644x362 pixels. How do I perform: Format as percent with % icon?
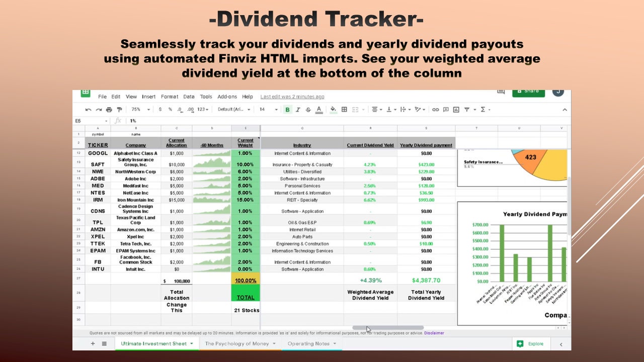pyautogui.click(x=170, y=110)
